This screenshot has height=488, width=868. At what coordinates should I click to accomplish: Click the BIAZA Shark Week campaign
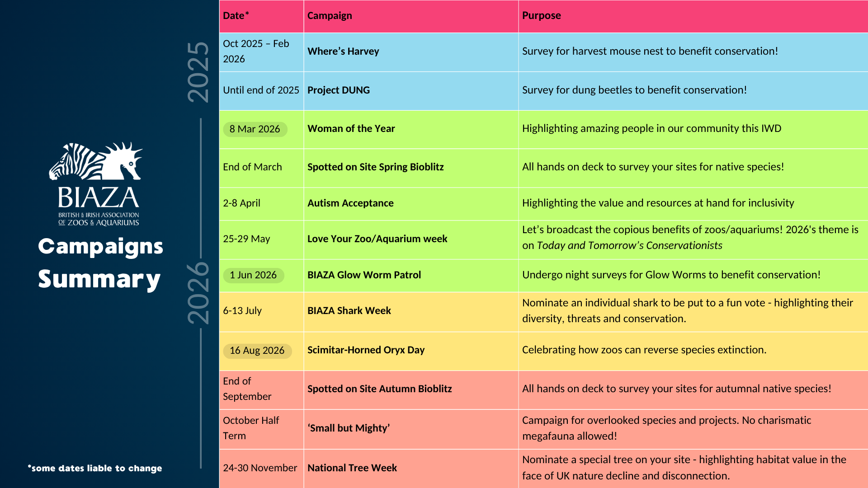[x=349, y=311]
